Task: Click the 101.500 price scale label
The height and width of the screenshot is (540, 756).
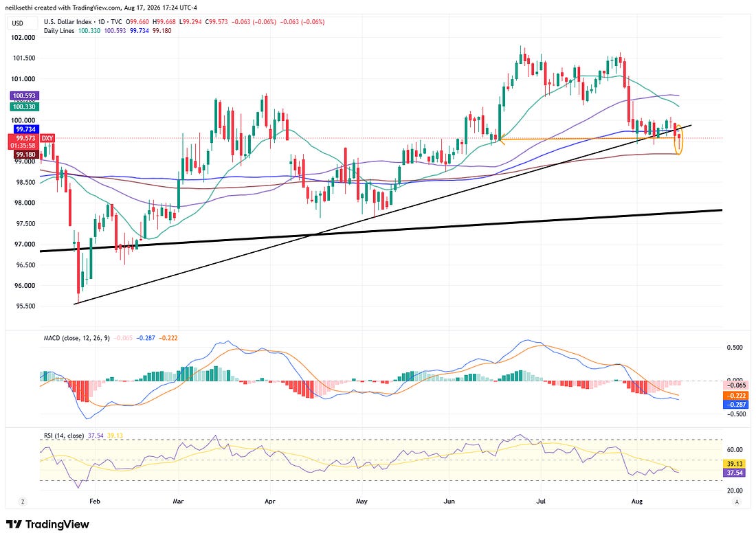Action: click(23, 58)
